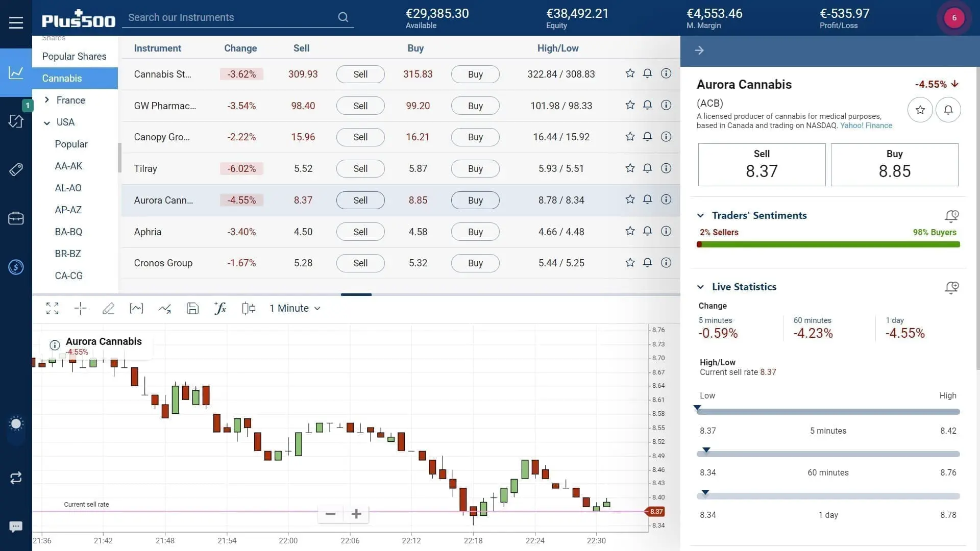Open Popular under USA
Viewport: 980px width, 551px height.
(71, 144)
